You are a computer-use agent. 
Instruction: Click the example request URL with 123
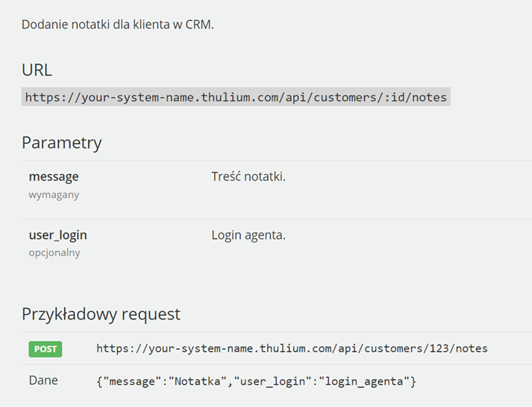click(292, 349)
